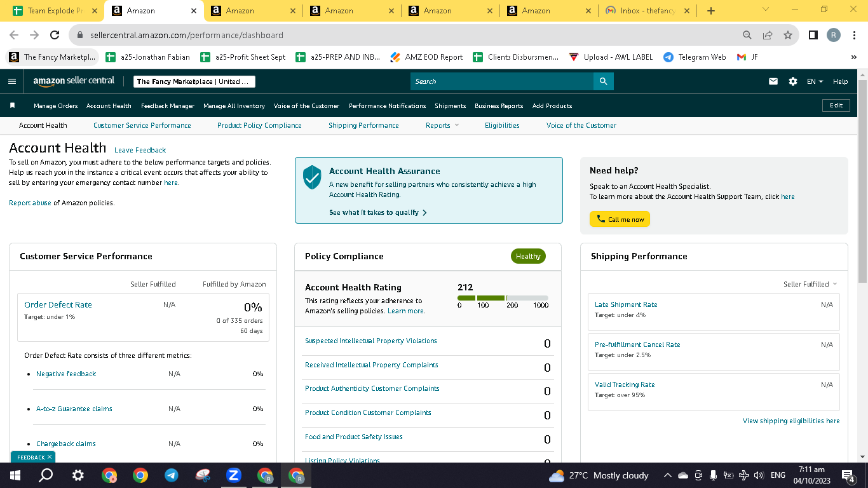Image resolution: width=868 pixels, height=488 pixels.
Task: Click the Account Health Rating value 212
Action: [x=465, y=287]
